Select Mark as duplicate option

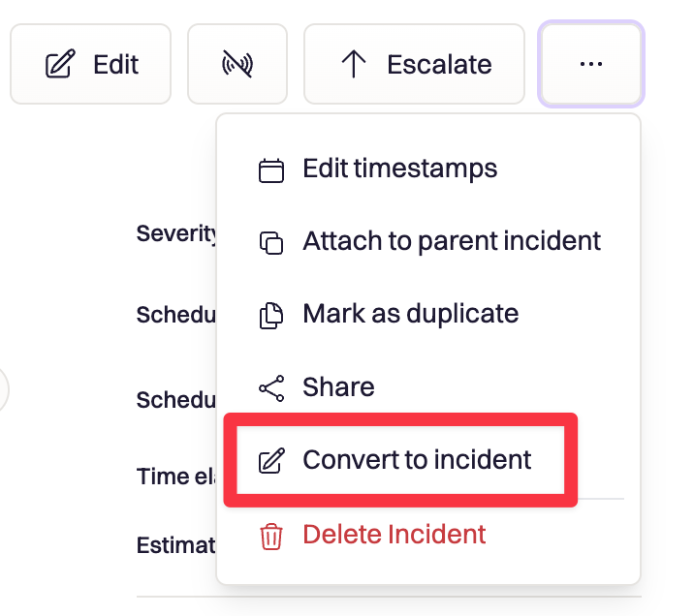point(410,315)
